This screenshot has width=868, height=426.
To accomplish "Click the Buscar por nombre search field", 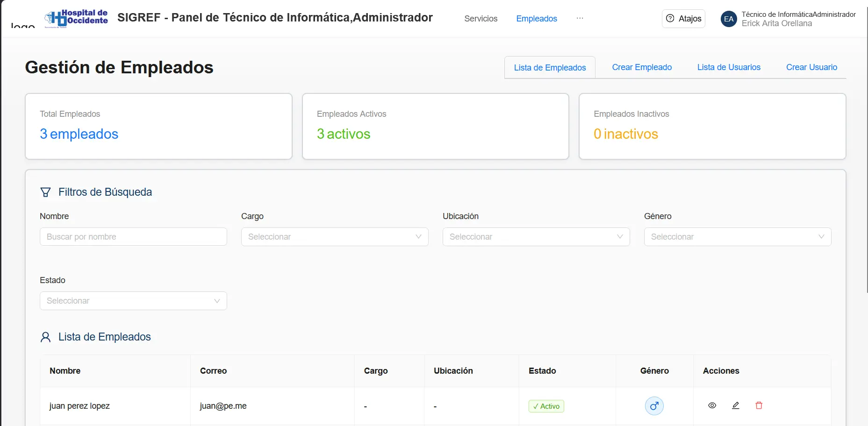I will click(133, 237).
